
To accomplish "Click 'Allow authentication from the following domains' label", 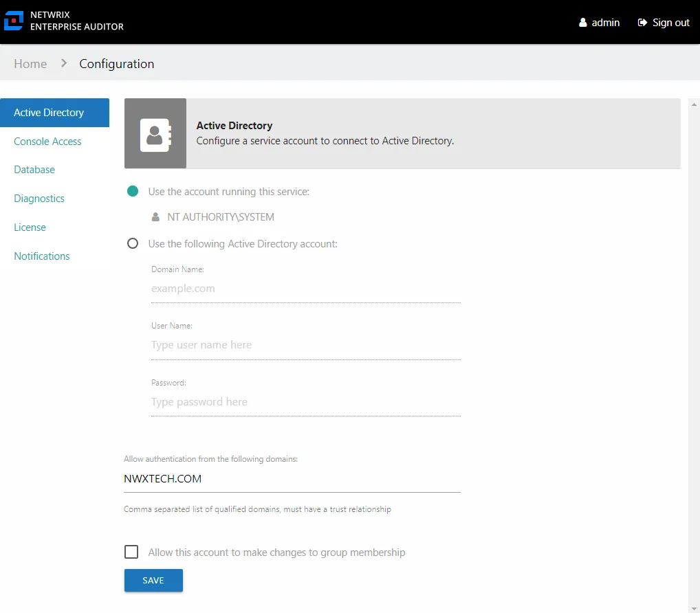I will (210, 459).
